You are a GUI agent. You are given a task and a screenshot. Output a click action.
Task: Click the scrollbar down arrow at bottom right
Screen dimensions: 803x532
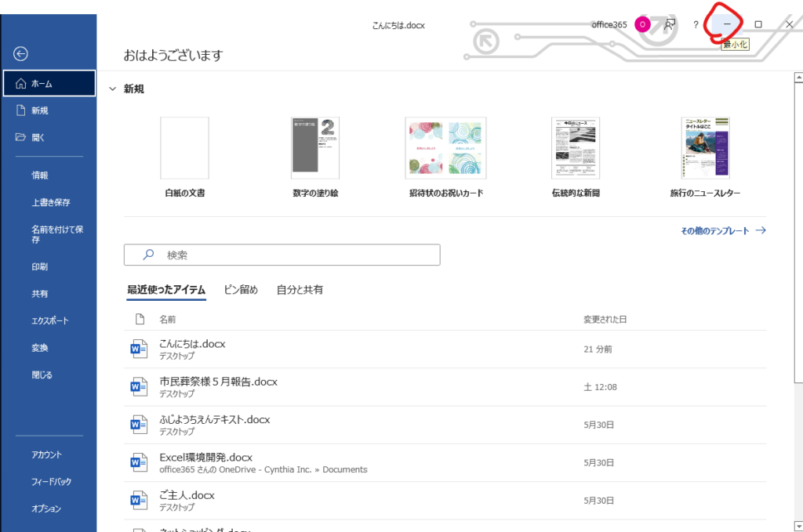[798, 526]
